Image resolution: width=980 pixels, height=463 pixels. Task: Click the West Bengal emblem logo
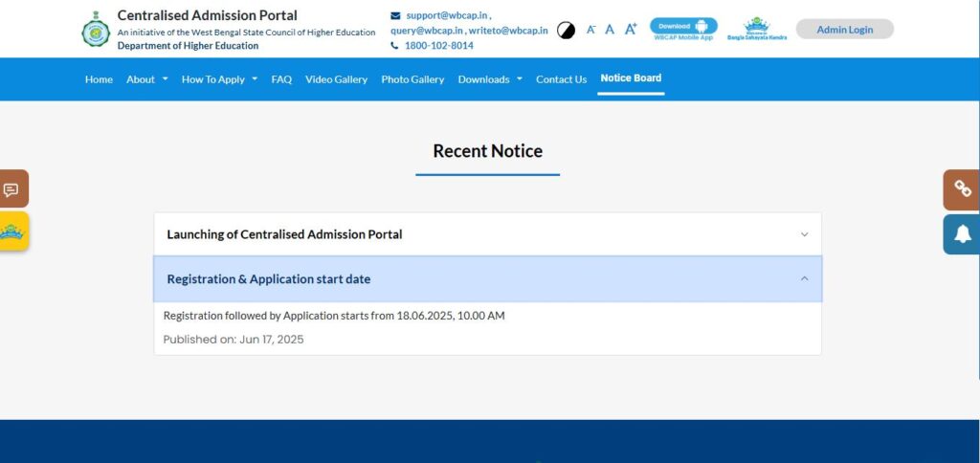coord(96,30)
